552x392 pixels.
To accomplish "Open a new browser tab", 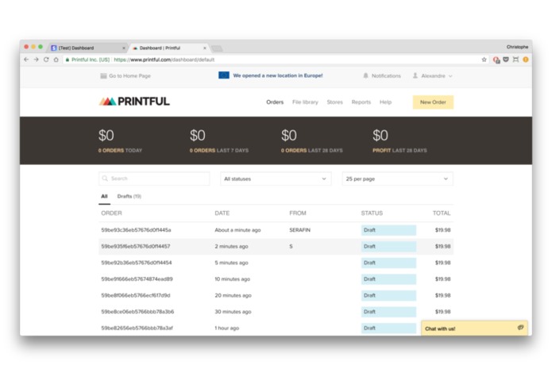I will (217, 48).
